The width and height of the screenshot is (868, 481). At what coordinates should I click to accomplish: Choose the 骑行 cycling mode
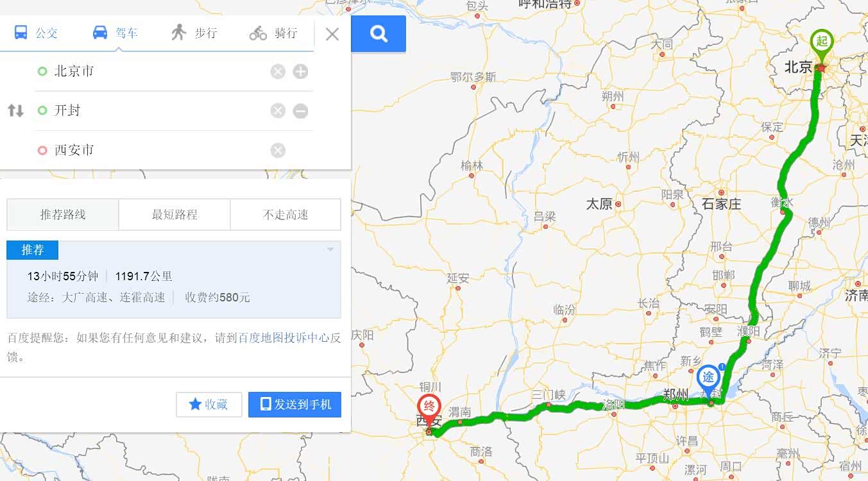(273, 33)
